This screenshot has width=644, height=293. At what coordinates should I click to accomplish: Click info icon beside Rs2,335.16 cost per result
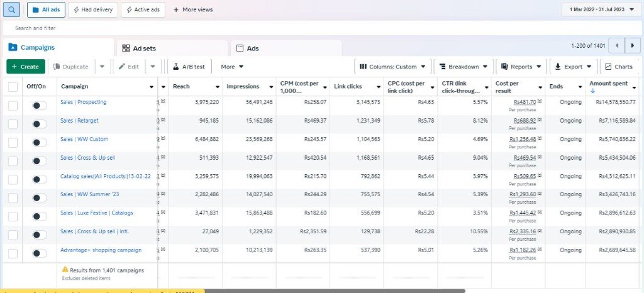539,231
